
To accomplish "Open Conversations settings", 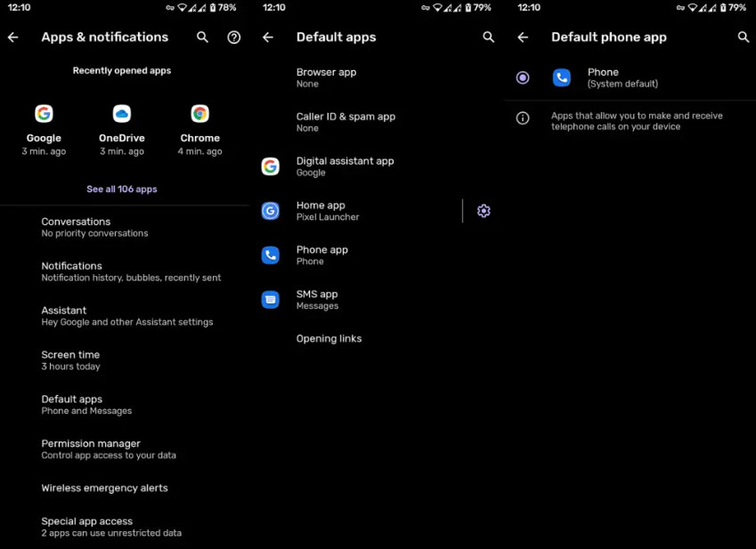I will pos(125,227).
